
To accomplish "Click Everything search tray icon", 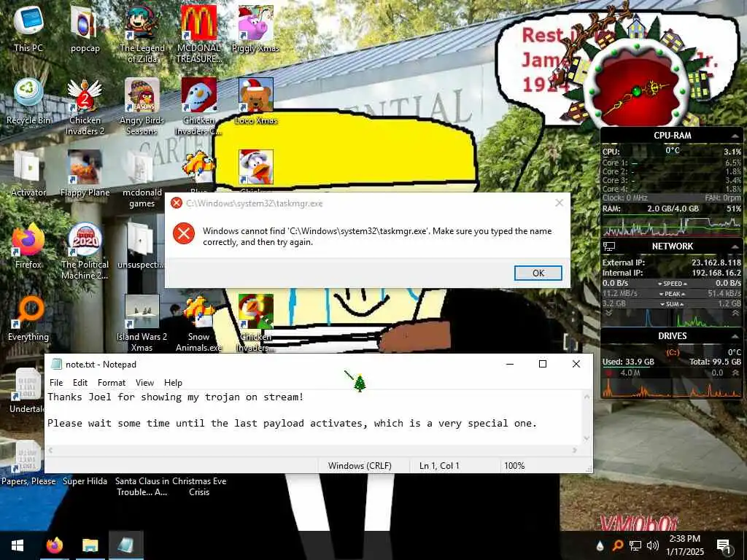I will click(x=618, y=545).
